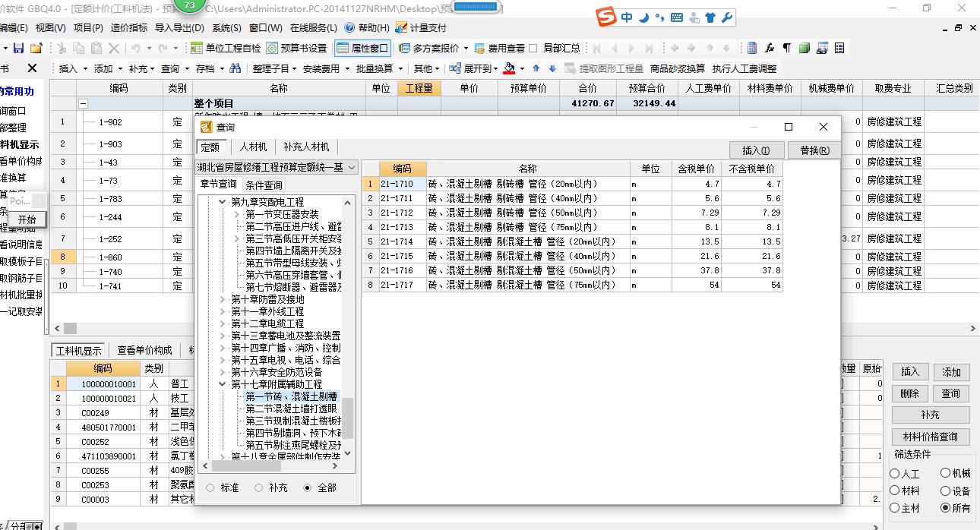
Task: Select the 所有 filter radio button
Action: click(945, 508)
